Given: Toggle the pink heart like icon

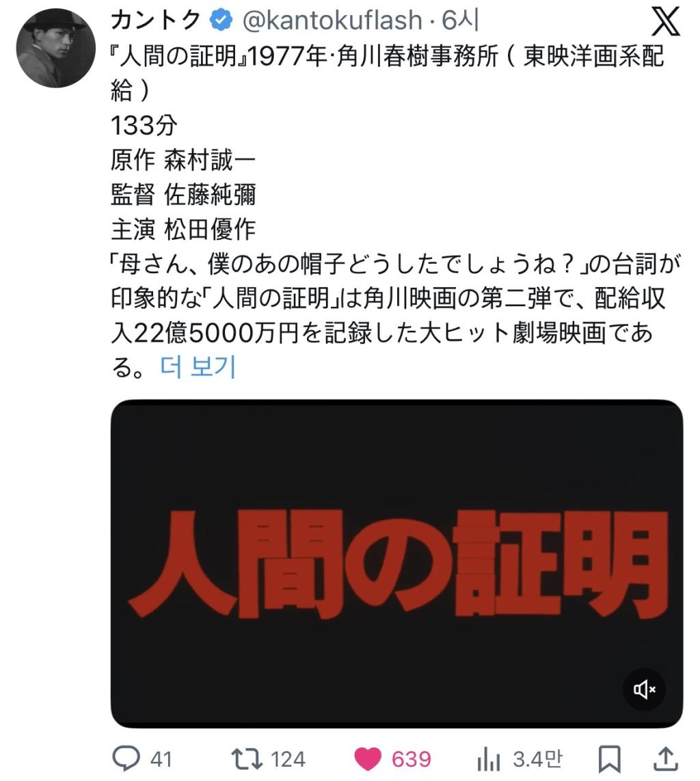Looking at the screenshot, I should [x=368, y=759].
